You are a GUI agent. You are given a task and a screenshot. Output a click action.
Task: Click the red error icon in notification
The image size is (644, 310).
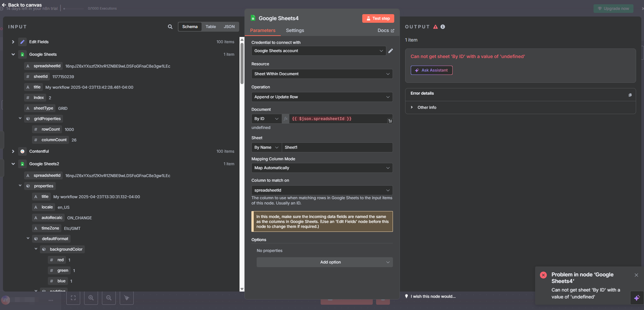pos(543,275)
